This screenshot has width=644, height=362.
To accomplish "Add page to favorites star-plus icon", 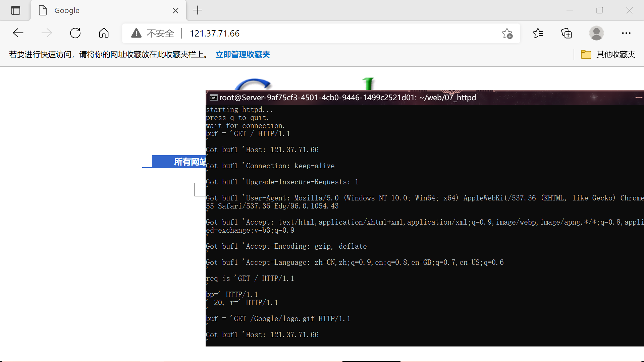I will [x=507, y=34].
